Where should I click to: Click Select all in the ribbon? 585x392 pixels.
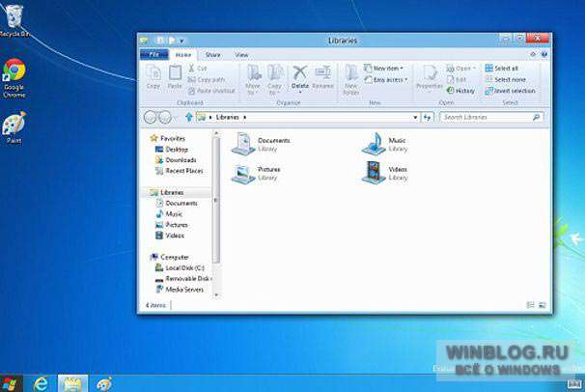502,69
